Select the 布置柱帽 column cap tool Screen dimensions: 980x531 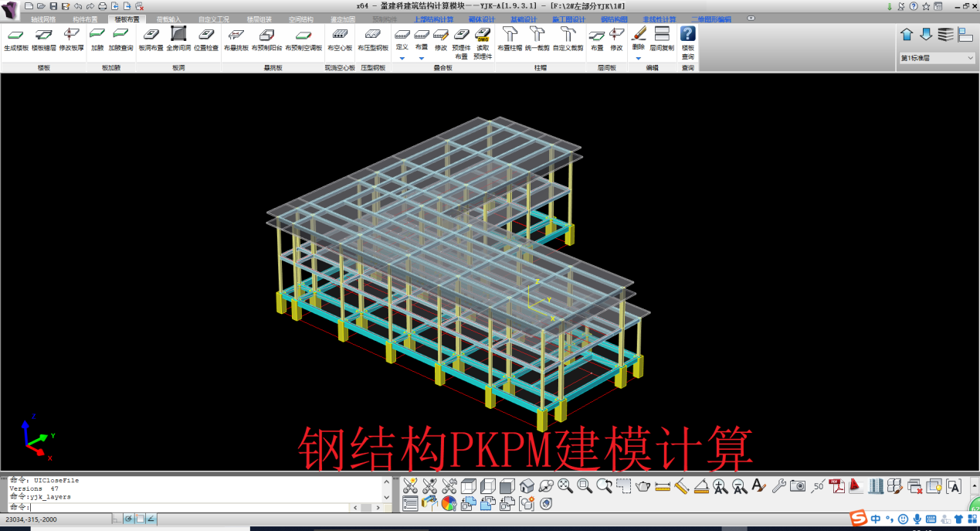(x=510, y=39)
